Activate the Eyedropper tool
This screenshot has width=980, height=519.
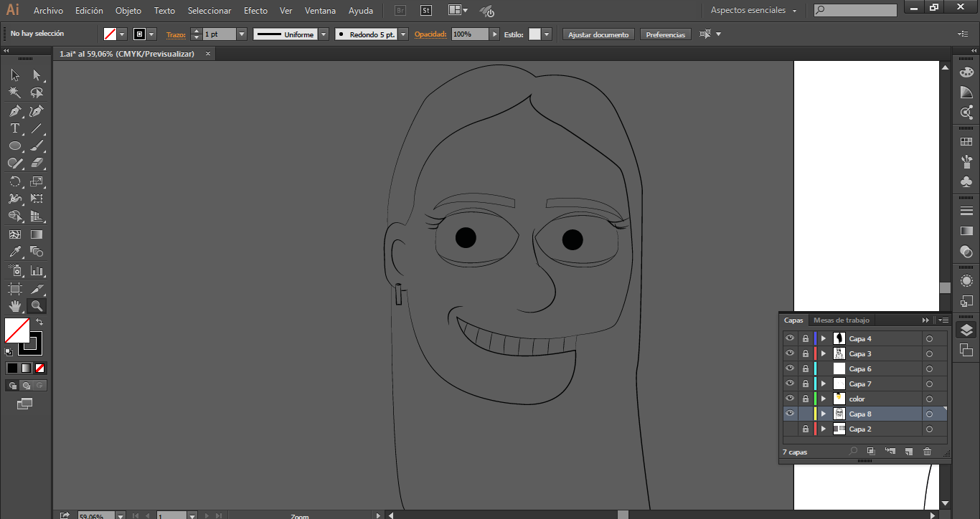(14, 252)
